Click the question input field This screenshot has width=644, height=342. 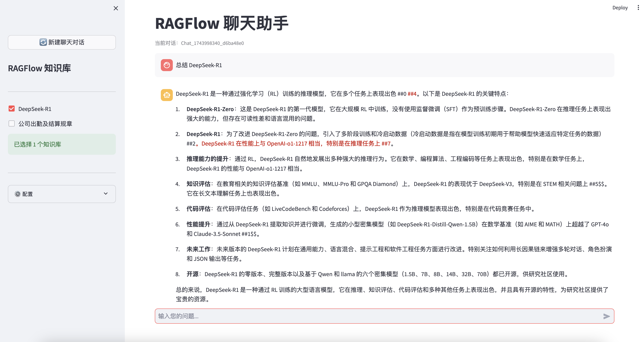pyautogui.click(x=375, y=316)
